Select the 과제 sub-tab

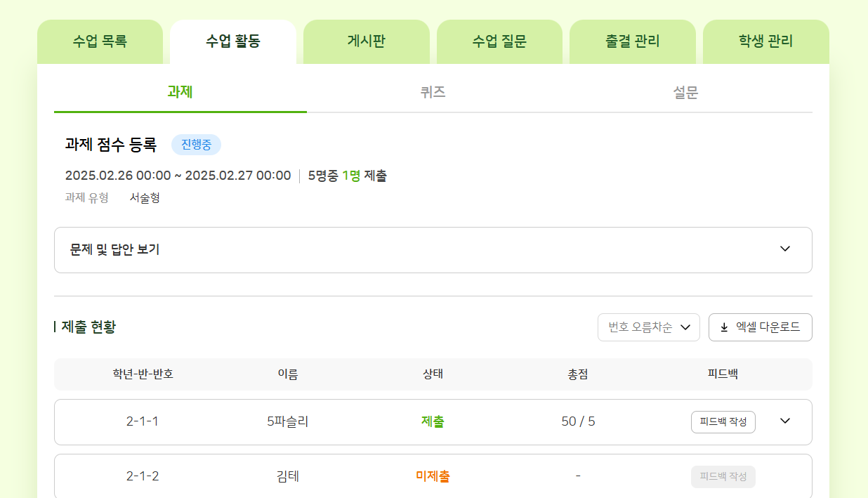pyautogui.click(x=180, y=92)
